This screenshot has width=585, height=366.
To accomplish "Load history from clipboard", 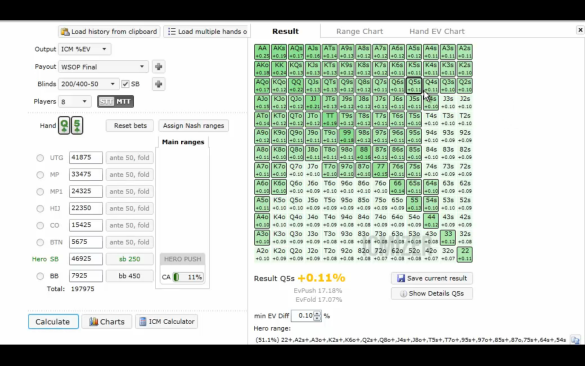I will pyautogui.click(x=109, y=32).
